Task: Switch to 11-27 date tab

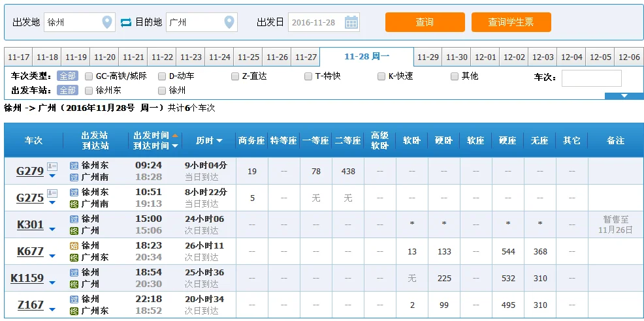Action: [x=306, y=57]
